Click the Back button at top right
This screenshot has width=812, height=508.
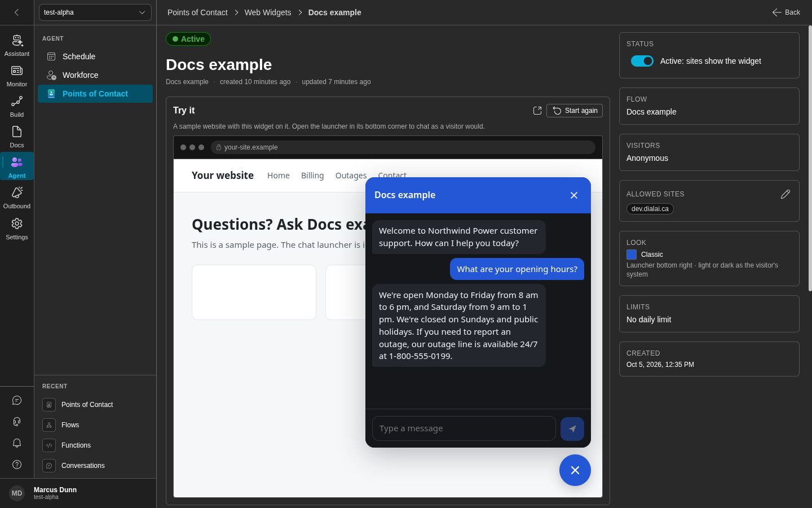[x=786, y=12]
